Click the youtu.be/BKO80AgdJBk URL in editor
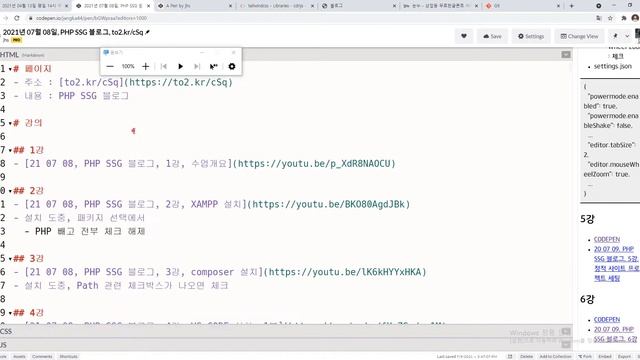This screenshot has height=360, width=640. (329, 204)
